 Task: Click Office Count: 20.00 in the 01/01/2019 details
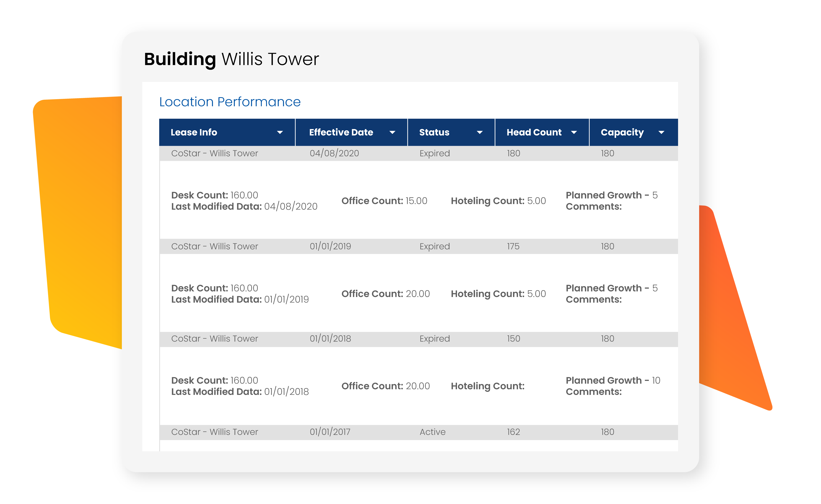click(x=385, y=294)
